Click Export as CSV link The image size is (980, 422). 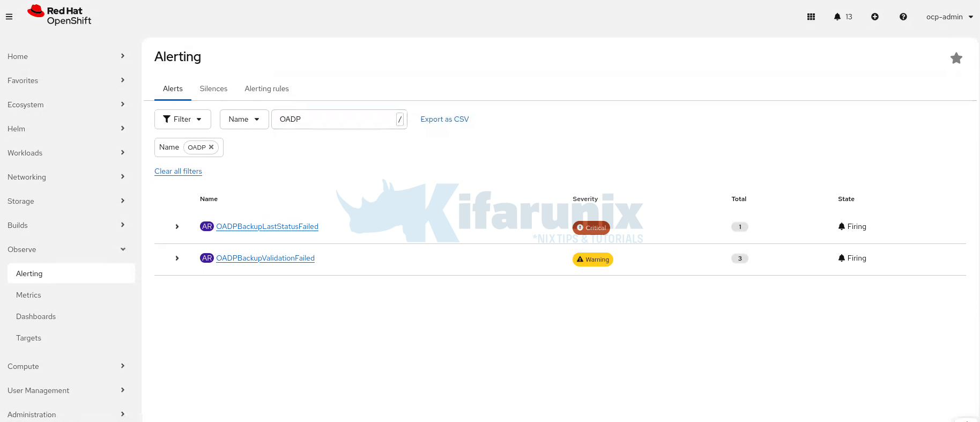point(444,119)
